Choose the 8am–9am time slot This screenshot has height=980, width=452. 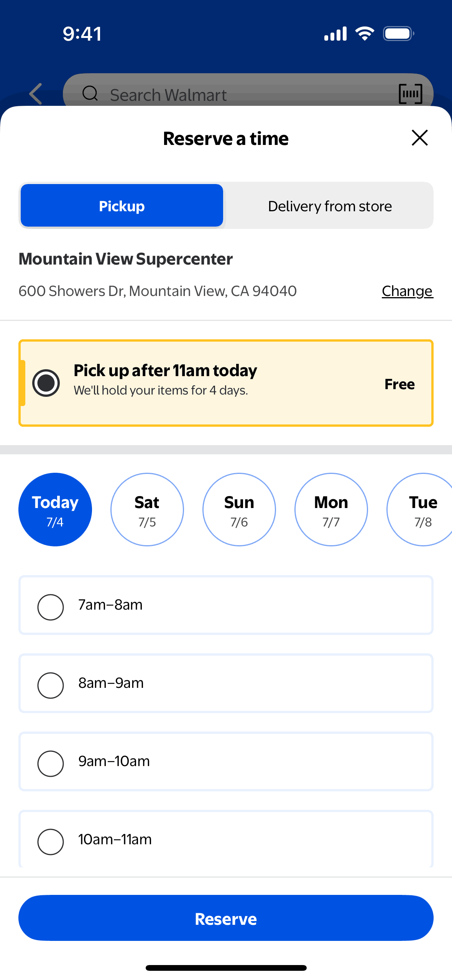click(50, 685)
